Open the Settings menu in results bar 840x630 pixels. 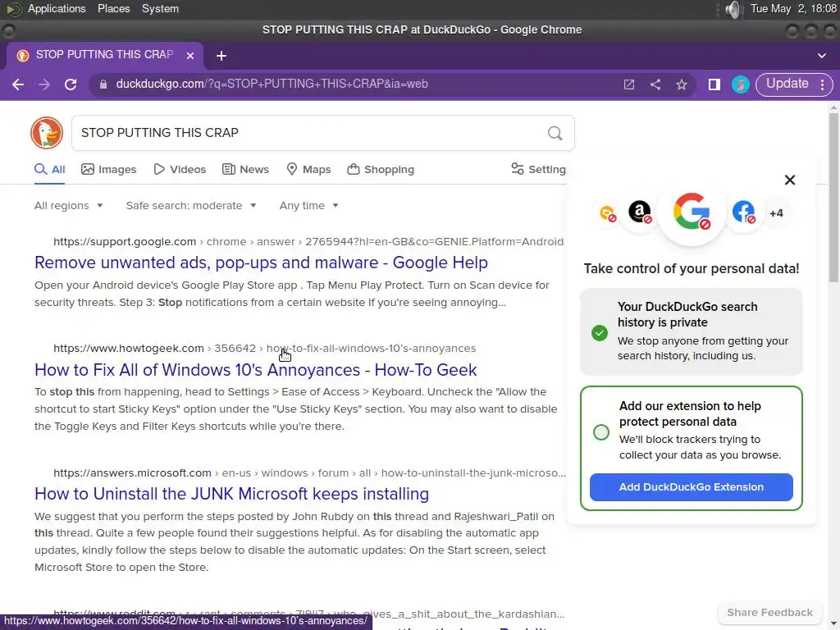538,169
